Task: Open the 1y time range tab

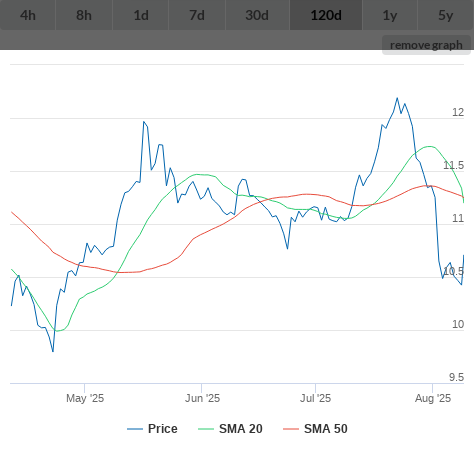Action: tap(390, 15)
